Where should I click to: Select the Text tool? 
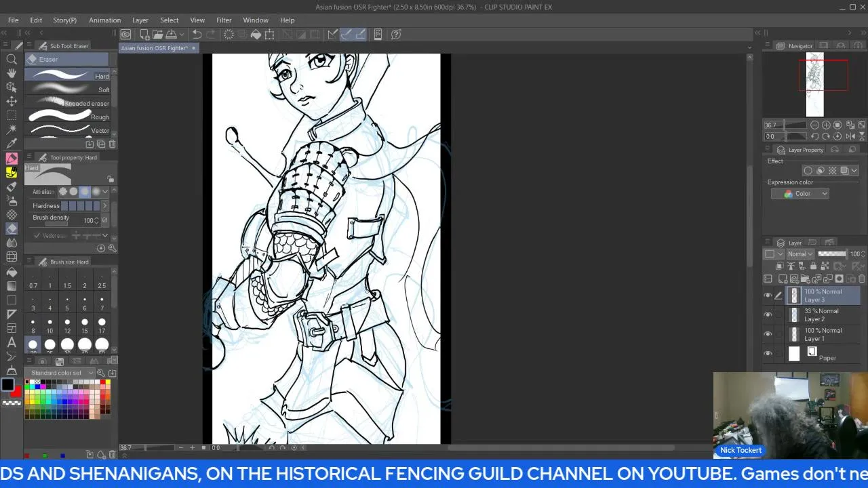(12, 342)
